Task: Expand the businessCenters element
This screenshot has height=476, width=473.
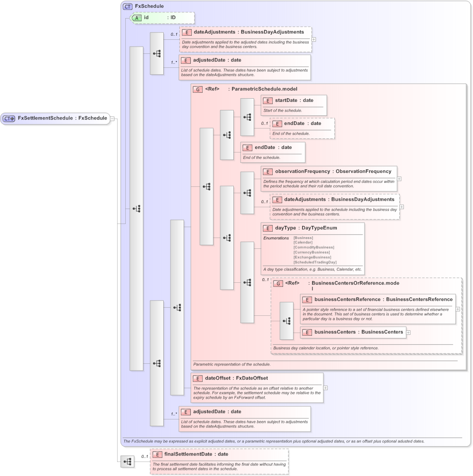Action: pos(408,333)
